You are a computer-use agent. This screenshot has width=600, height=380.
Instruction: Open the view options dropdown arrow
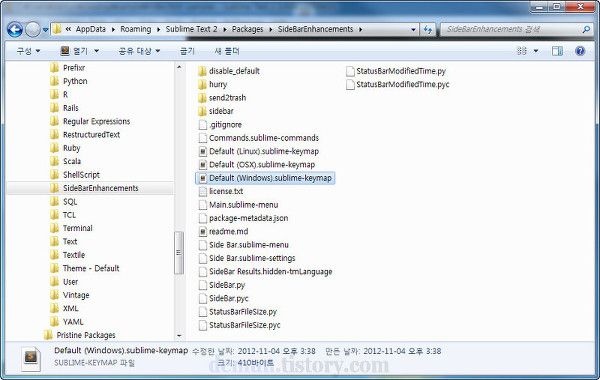pyautogui.click(x=536, y=51)
